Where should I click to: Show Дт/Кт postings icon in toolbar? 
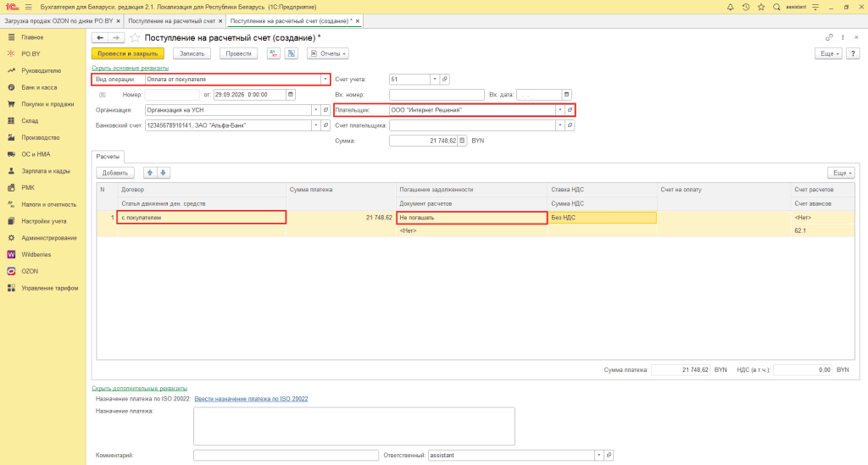(x=274, y=53)
